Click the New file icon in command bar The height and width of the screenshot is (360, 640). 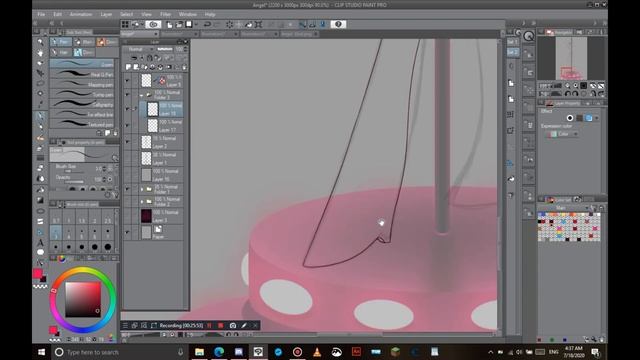point(169,24)
